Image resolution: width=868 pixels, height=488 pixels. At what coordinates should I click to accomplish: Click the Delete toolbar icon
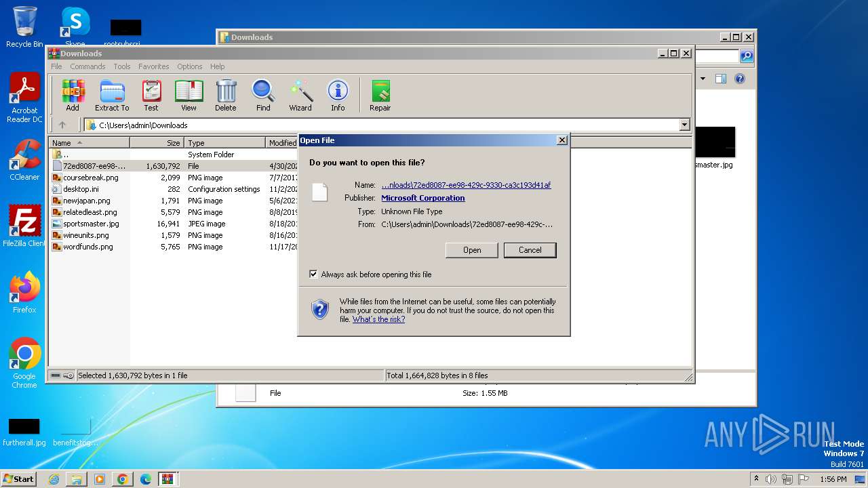[x=226, y=96]
